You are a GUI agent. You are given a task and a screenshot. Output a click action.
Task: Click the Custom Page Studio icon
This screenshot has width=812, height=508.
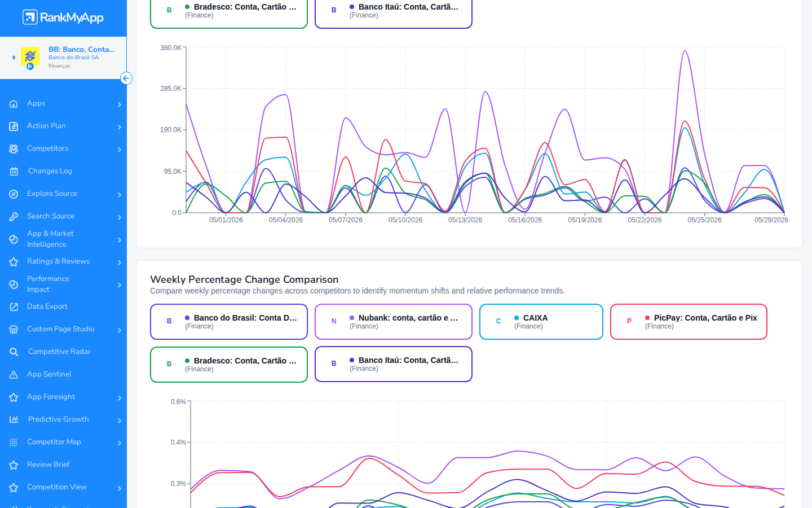click(x=14, y=330)
